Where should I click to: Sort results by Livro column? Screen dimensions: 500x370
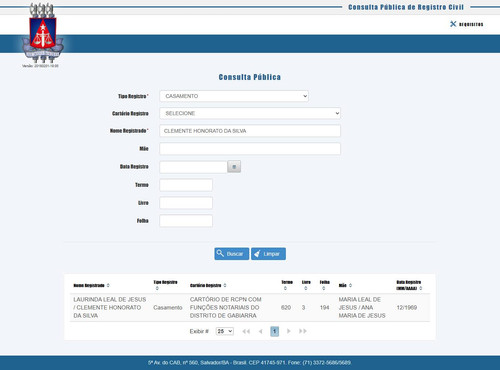(306, 285)
